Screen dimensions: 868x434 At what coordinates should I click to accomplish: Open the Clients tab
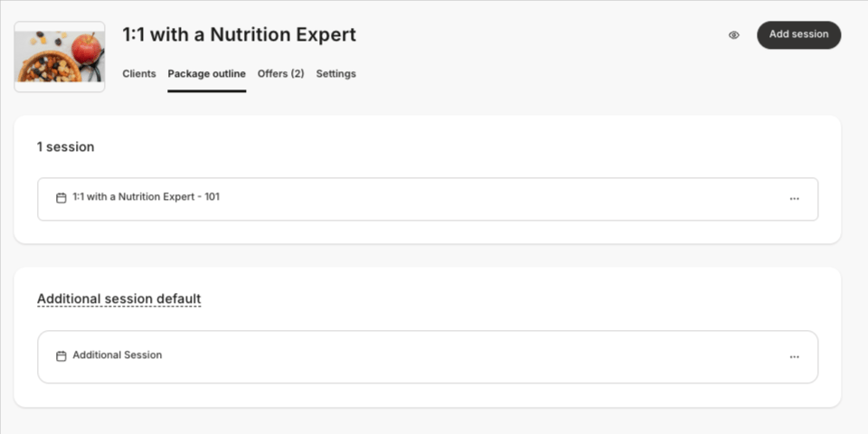[x=139, y=73]
